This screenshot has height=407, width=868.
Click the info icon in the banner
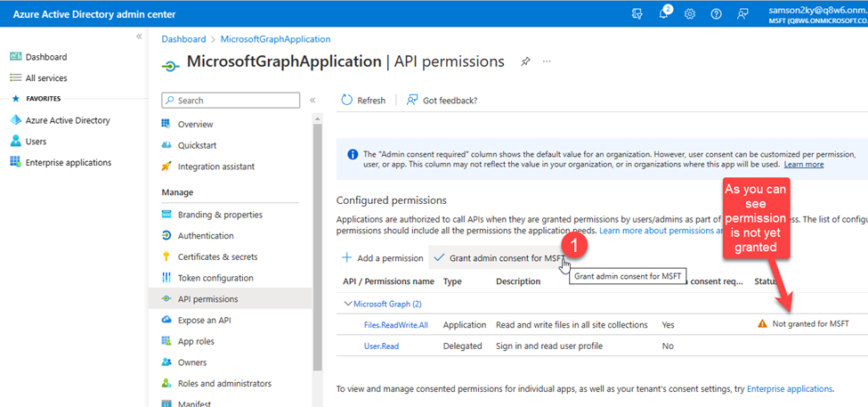[352, 154]
